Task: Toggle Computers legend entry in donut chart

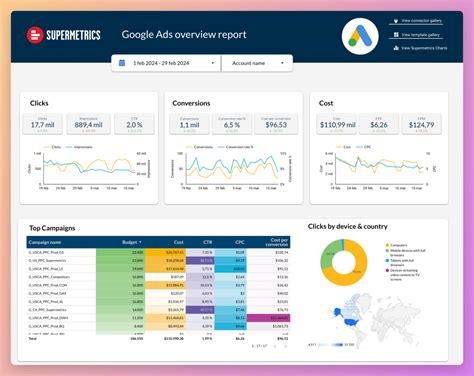Action: [396, 245]
